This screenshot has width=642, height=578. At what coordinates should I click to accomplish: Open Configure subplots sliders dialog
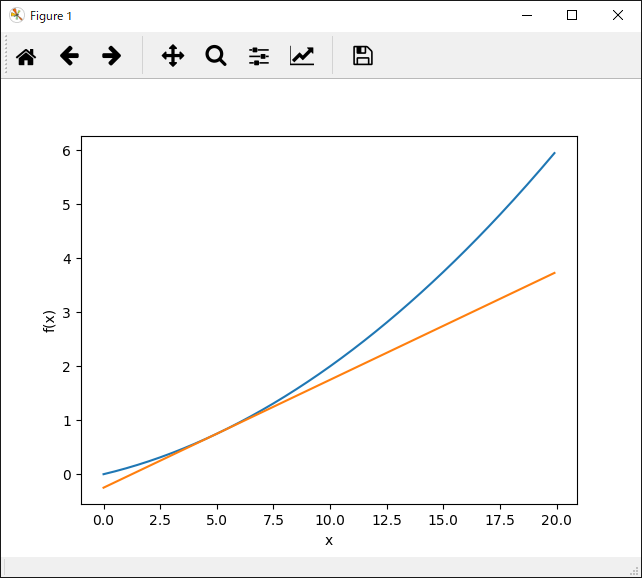click(x=259, y=56)
